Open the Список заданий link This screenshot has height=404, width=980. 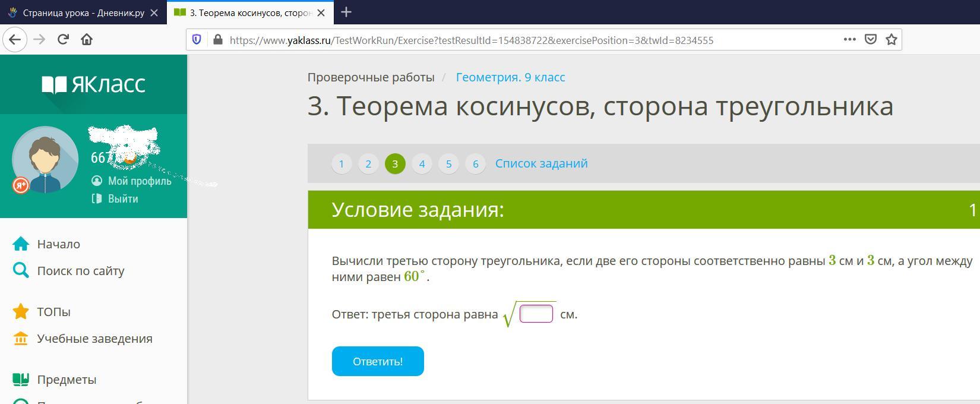coord(542,163)
